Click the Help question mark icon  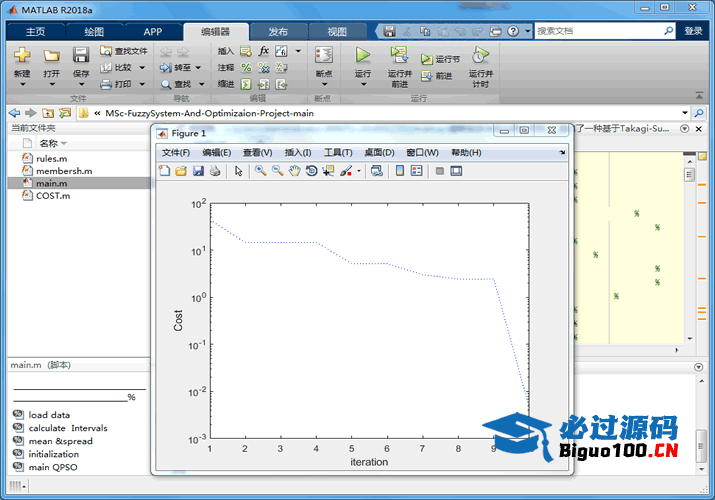tap(513, 31)
